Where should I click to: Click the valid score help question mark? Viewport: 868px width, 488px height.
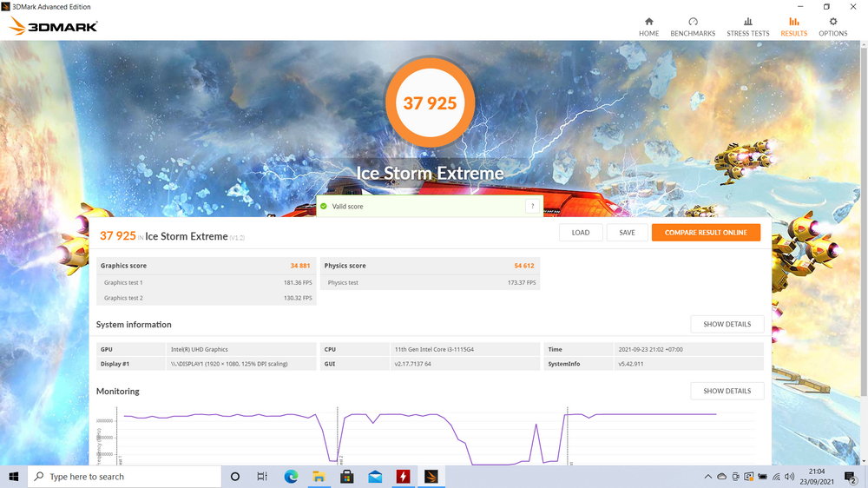pyautogui.click(x=533, y=206)
